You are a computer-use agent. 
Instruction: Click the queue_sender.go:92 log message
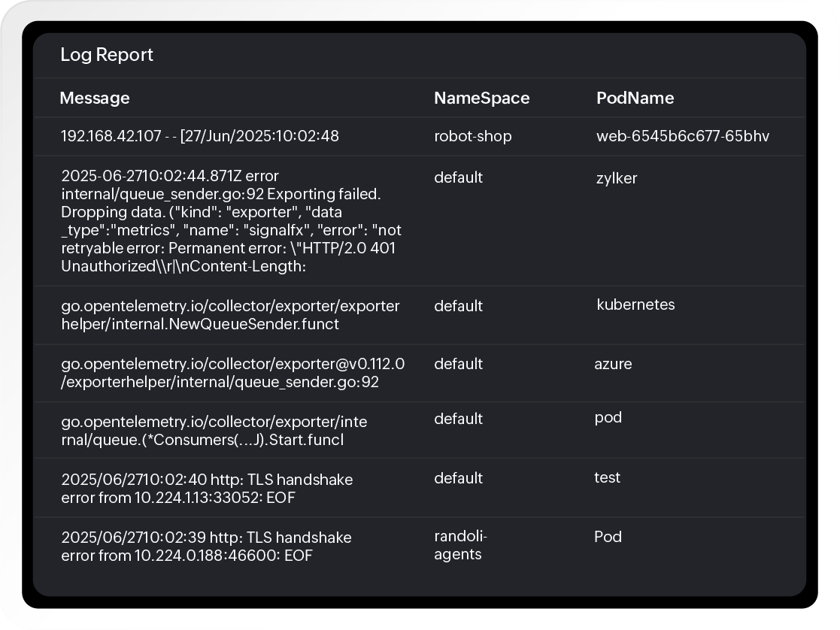(233, 373)
